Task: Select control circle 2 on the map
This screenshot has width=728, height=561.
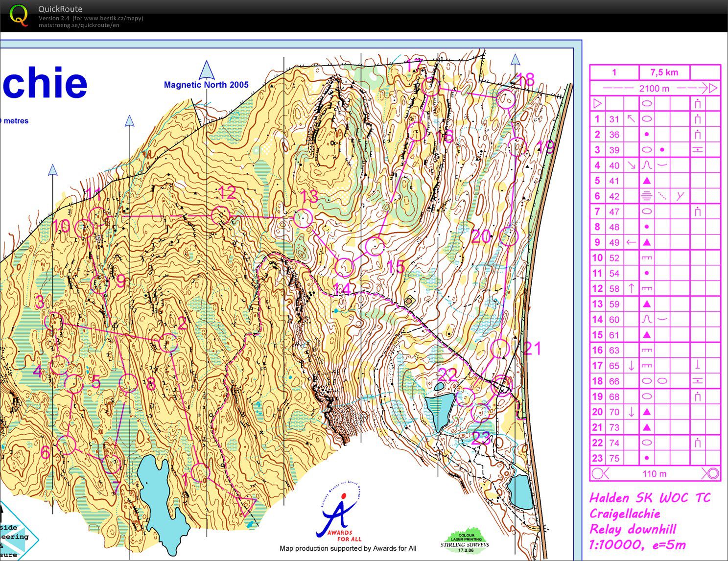Action: click(168, 343)
